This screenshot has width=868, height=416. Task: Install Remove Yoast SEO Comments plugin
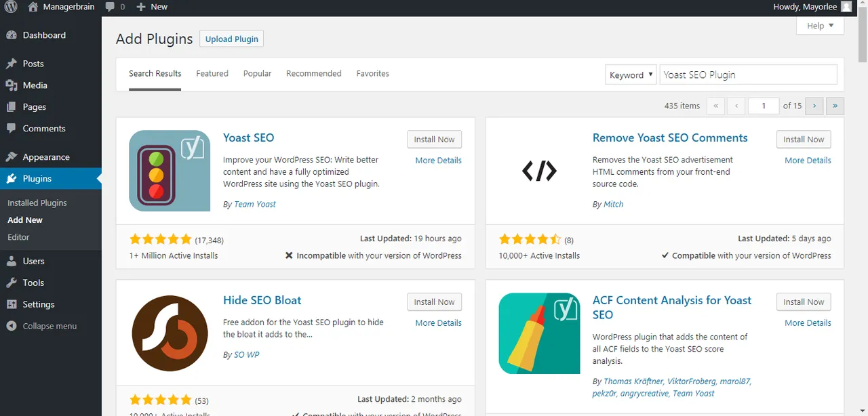coord(804,139)
